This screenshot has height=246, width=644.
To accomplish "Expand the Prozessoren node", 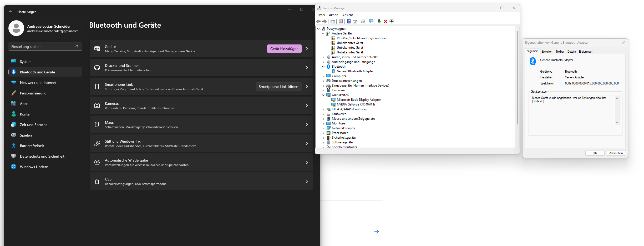I will tap(323, 133).
